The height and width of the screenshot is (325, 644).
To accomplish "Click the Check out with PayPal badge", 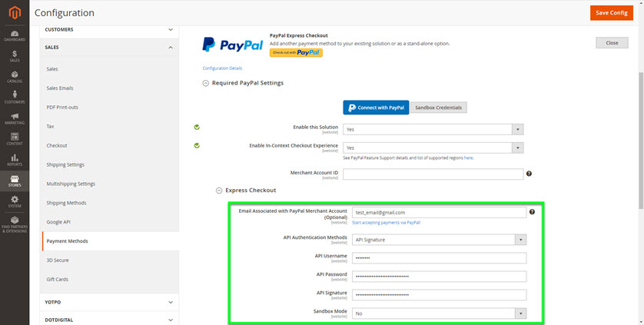I will click(x=296, y=52).
